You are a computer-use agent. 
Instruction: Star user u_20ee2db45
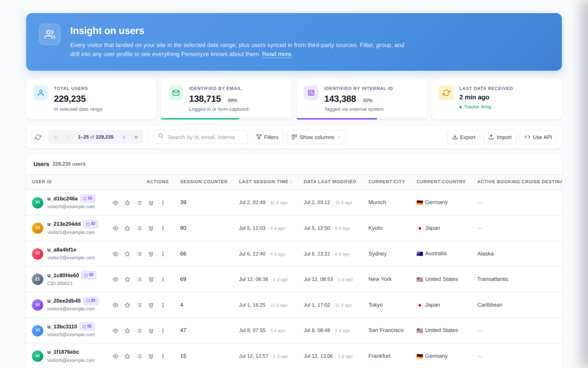pyautogui.click(x=127, y=305)
